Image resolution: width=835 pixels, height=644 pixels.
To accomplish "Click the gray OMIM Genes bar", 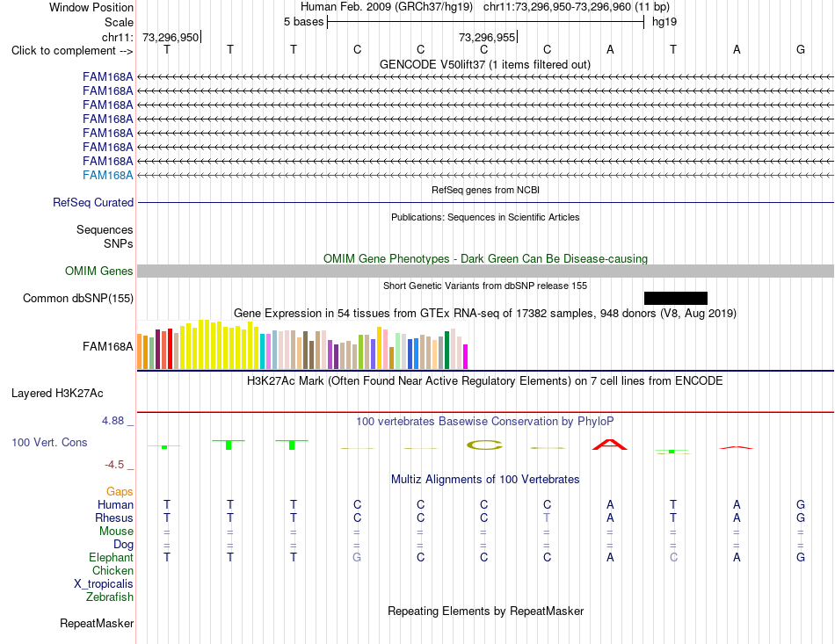I will point(485,271).
